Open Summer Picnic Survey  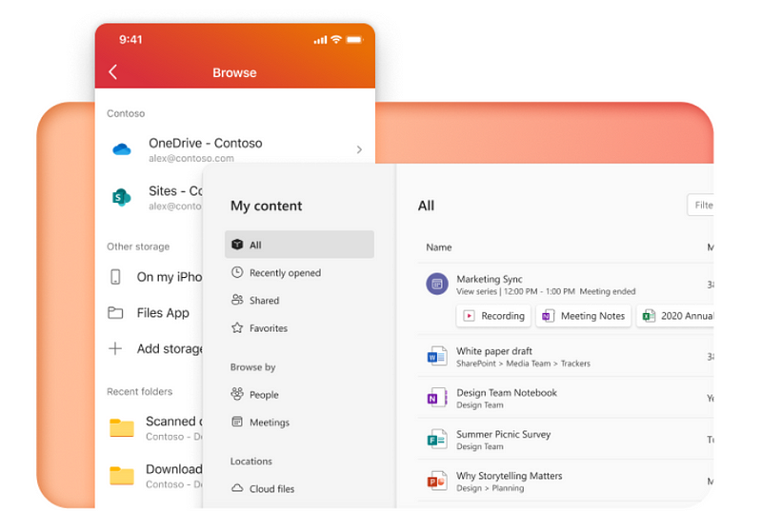(x=504, y=434)
